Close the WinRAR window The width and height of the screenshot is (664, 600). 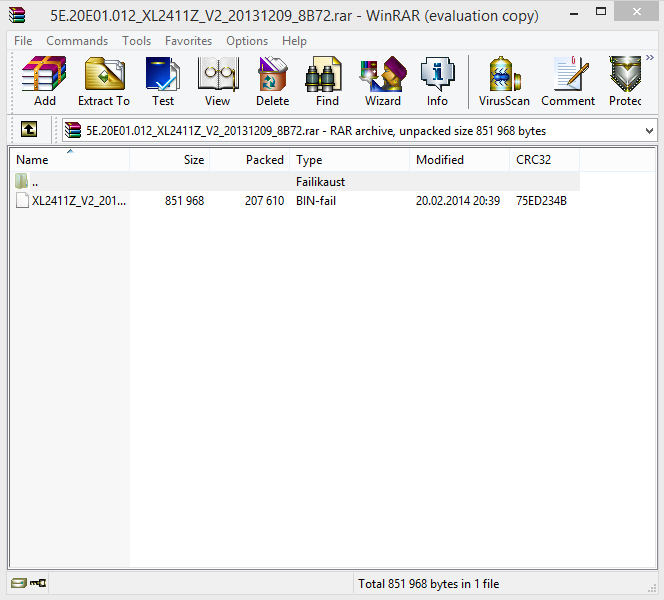click(x=637, y=11)
